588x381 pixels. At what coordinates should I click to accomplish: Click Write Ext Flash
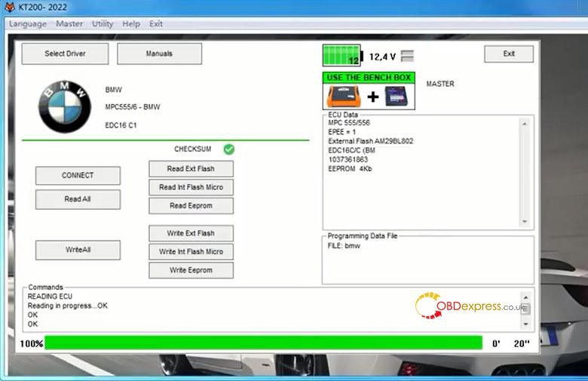(x=191, y=233)
